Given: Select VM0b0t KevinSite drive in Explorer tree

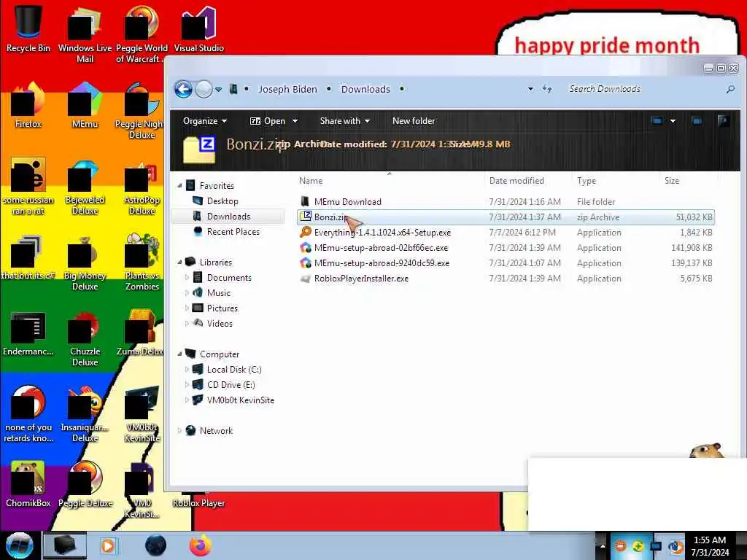Looking at the screenshot, I should pyautogui.click(x=240, y=400).
